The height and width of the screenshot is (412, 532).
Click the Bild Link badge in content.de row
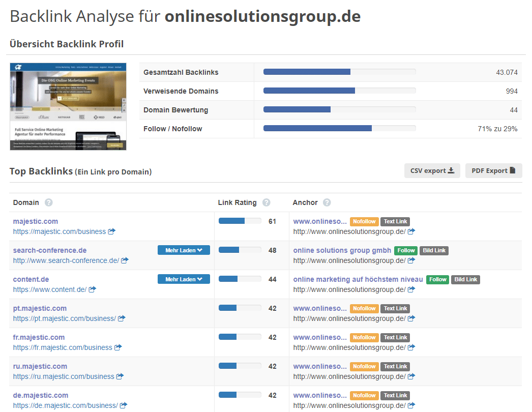point(465,279)
